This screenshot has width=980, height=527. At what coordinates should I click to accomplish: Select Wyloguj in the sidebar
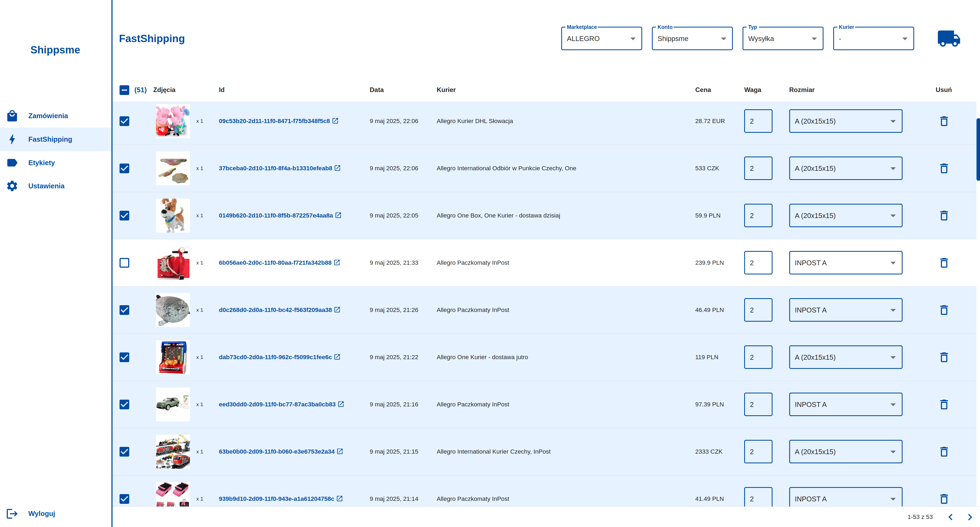pyautogui.click(x=56, y=513)
